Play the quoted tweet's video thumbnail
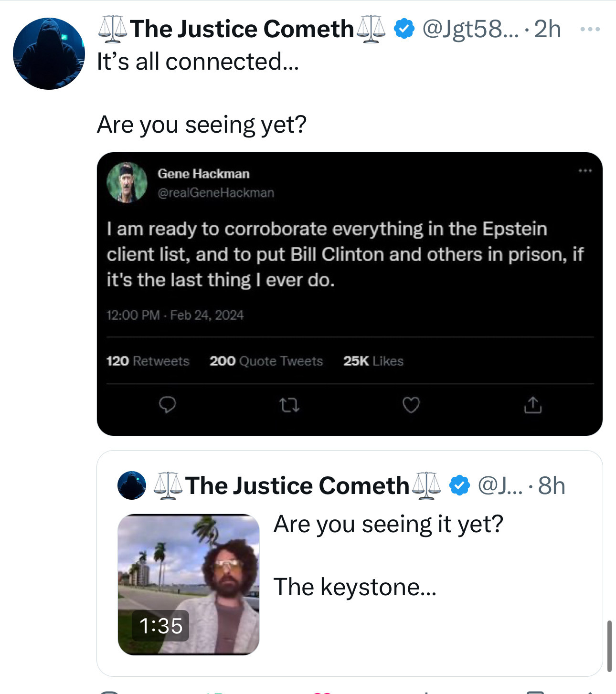Viewport: 616px width, 694px height. coord(189,573)
